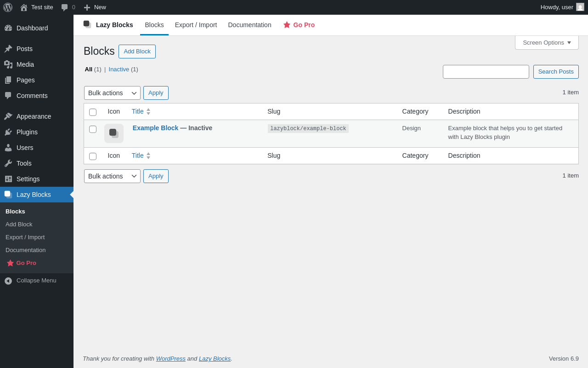Open the Go Pro tab in header

click(299, 25)
